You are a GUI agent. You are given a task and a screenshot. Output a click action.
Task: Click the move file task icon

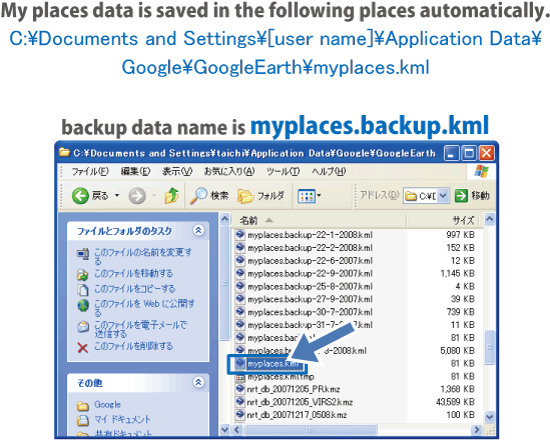pos(83,275)
